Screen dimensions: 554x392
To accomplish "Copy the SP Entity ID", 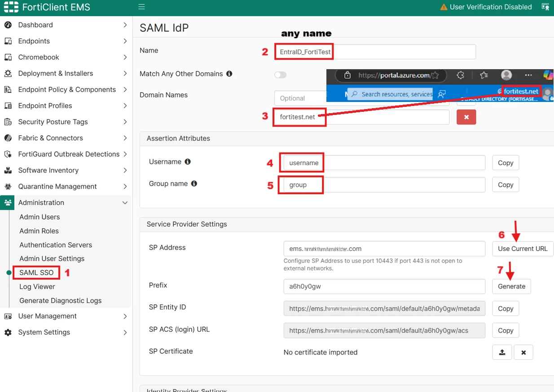I will tap(506, 309).
